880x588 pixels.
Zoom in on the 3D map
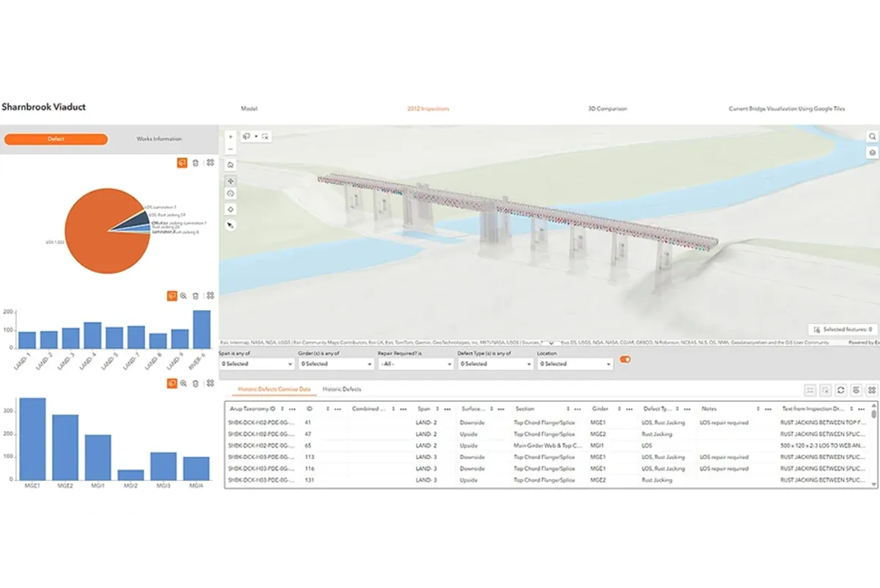coord(231,137)
